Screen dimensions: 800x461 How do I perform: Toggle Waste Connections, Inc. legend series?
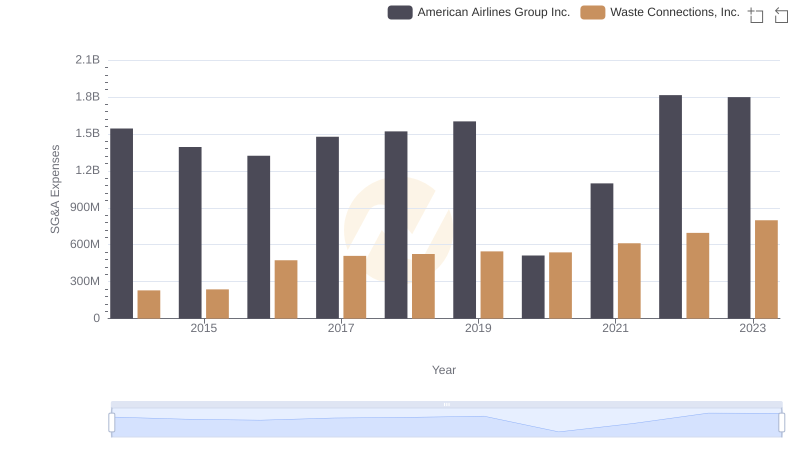660,12
